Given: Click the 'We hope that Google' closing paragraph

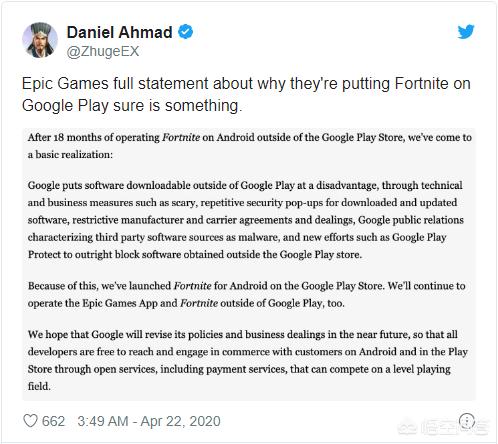Looking at the screenshot, I should pos(248,360).
